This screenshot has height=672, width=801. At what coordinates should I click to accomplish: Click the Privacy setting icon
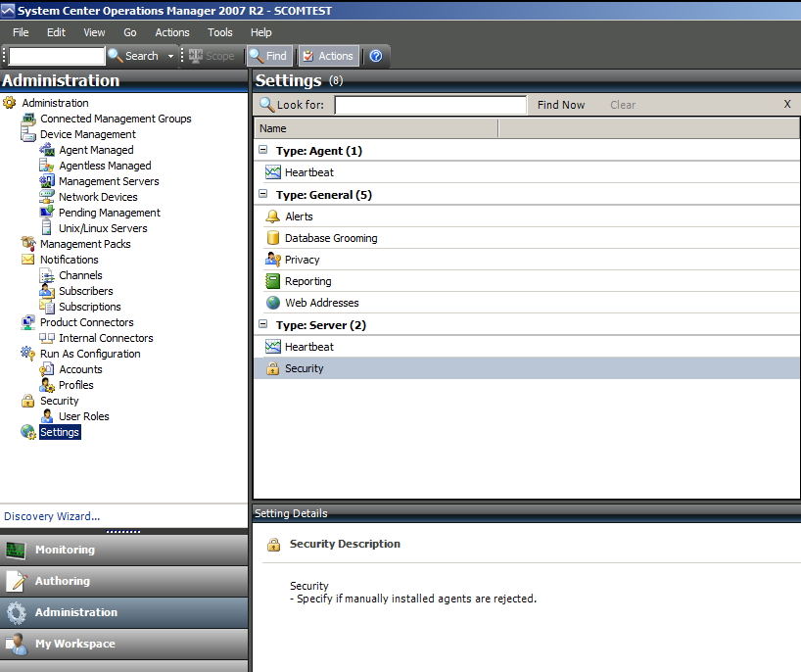pyautogui.click(x=273, y=260)
